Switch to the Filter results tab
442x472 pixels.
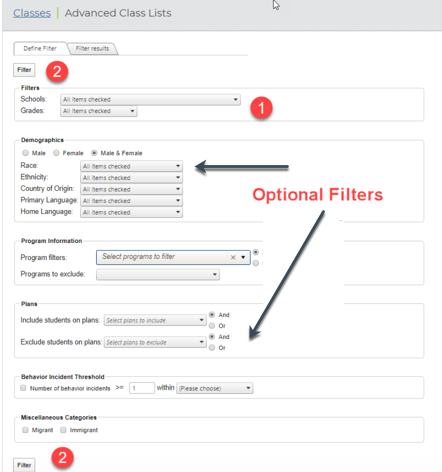[92, 49]
